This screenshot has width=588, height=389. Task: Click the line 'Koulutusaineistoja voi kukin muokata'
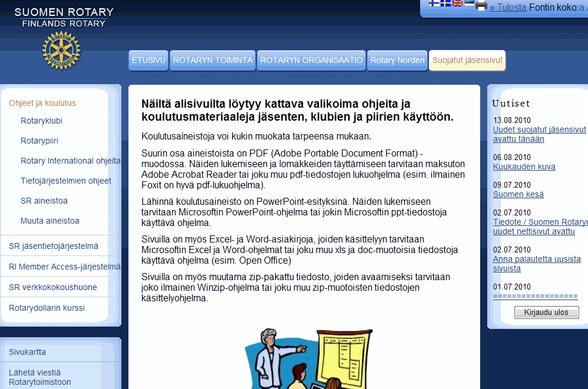pyautogui.click(x=256, y=137)
